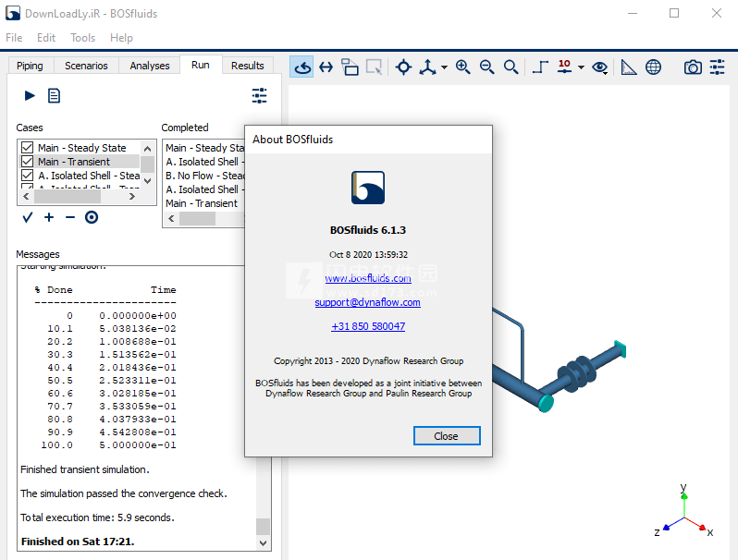The height and width of the screenshot is (560, 738).
Task: Click the globe view icon
Action: 653,67
